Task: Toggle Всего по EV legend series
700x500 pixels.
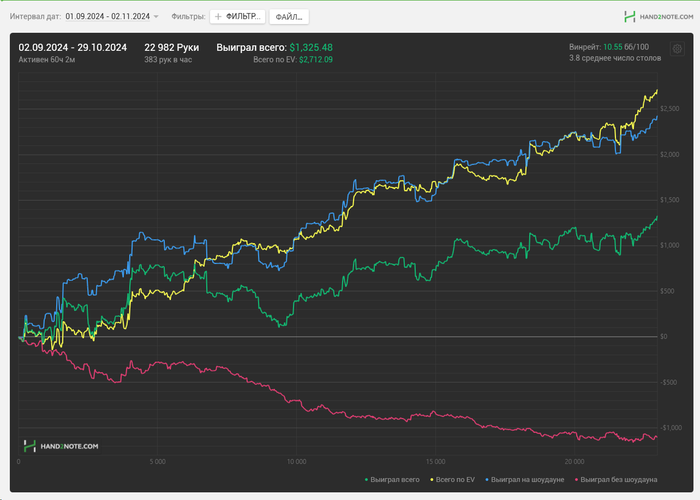Action: [x=452, y=479]
